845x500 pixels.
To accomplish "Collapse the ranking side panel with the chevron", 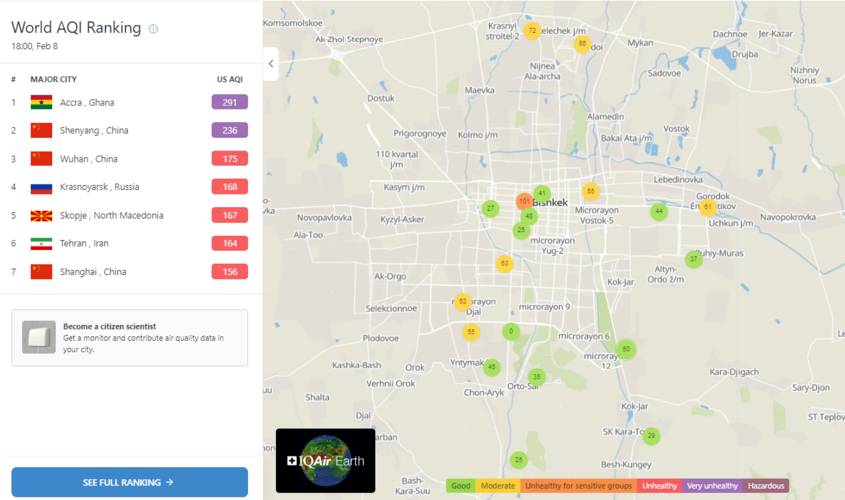I will 270,63.
